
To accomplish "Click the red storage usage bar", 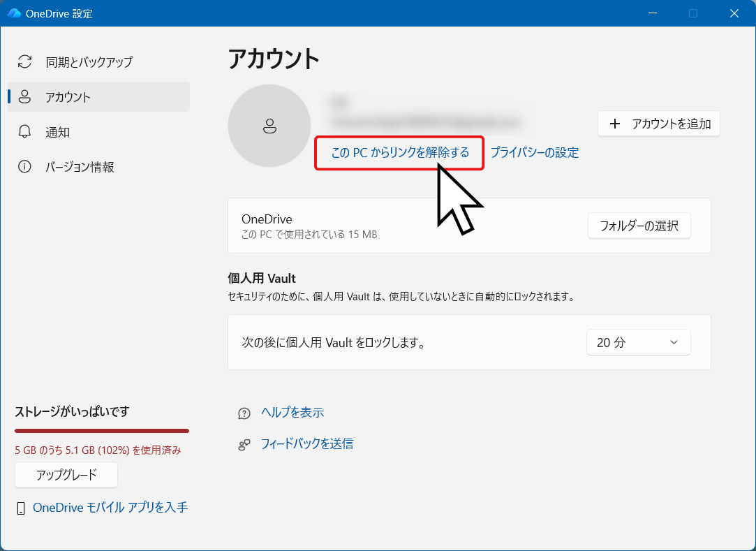I will pos(102,431).
